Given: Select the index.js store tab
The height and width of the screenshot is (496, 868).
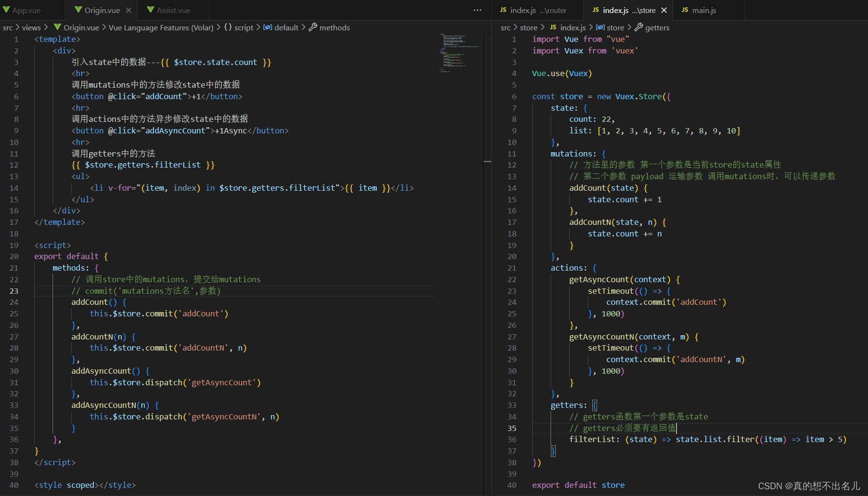Looking at the screenshot, I should (628, 10).
